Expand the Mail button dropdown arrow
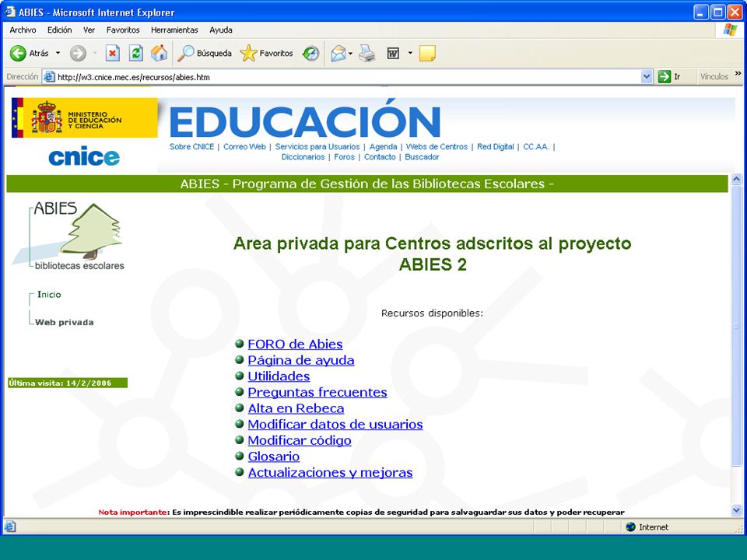This screenshot has height=560, width=747. (x=351, y=54)
